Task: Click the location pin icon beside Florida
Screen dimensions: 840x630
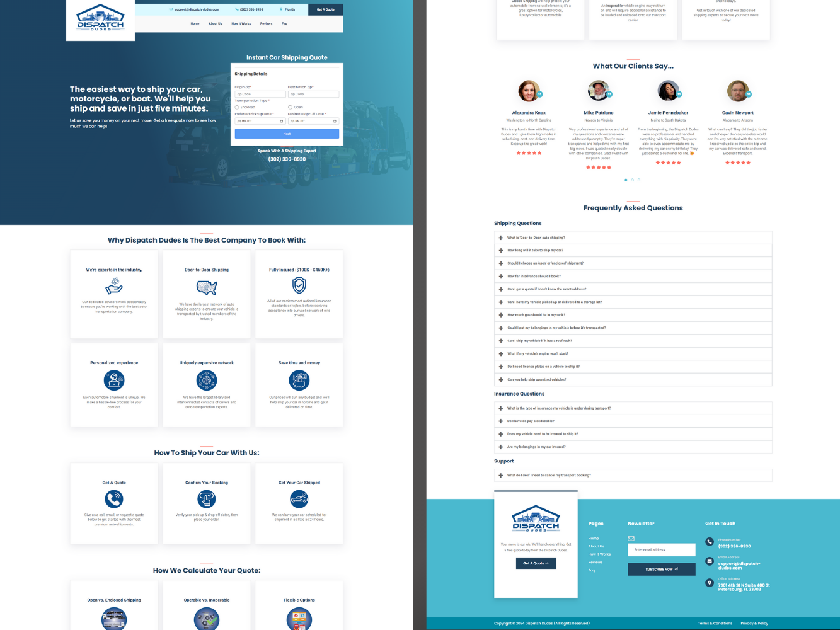Action: pyautogui.click(x=281, y=9)
